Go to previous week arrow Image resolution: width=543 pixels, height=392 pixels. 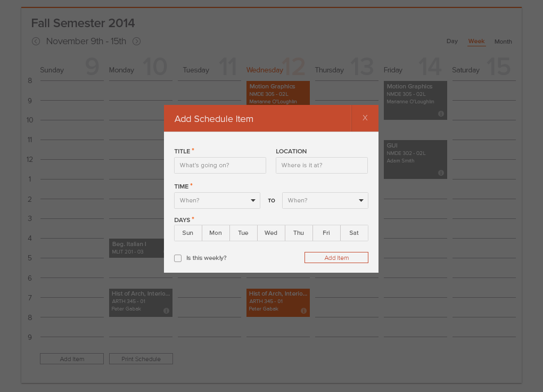[x=36, y=41]
